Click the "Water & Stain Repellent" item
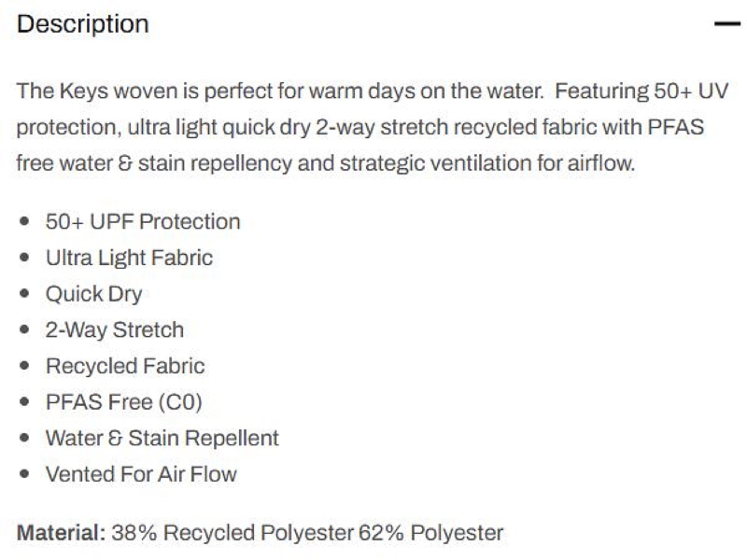This screenshot has height=560, width=747. coord(162,438)
